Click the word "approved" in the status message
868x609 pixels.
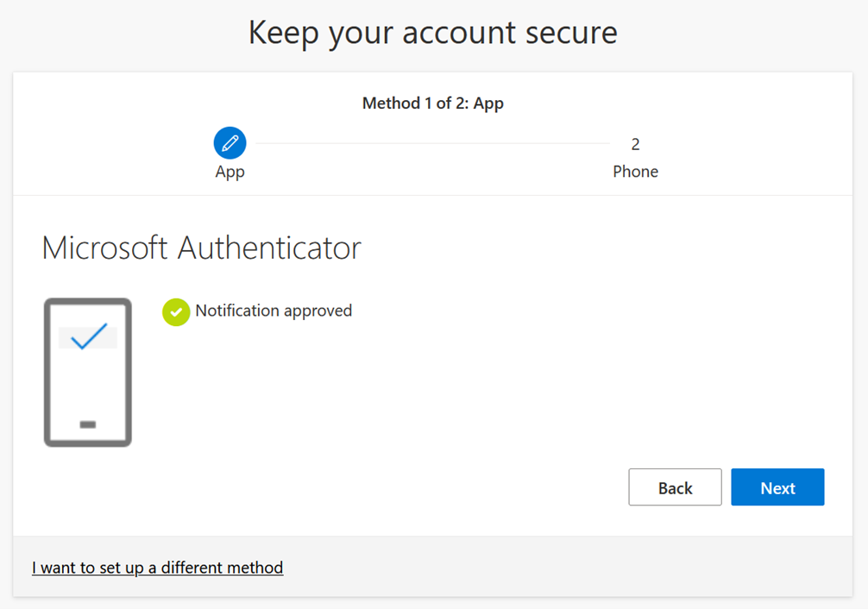(x=318, y=311)
